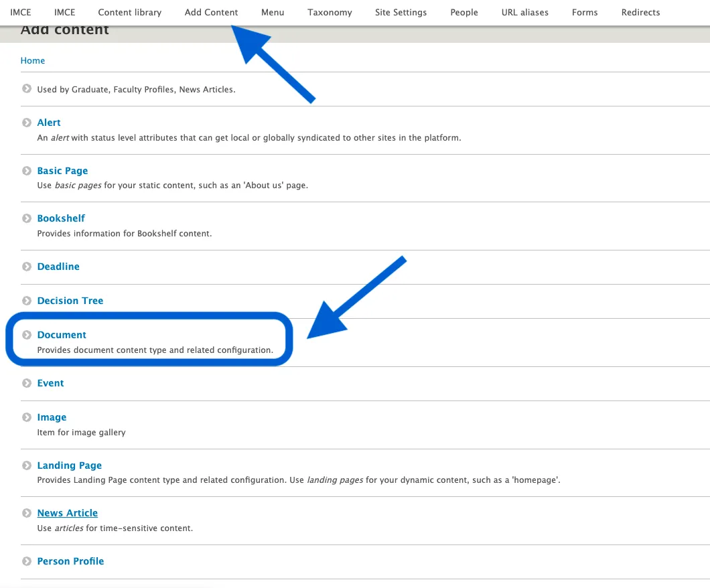Click the arrow icon beside Basic Page
The image size is (710, 588).
(27, 171)
